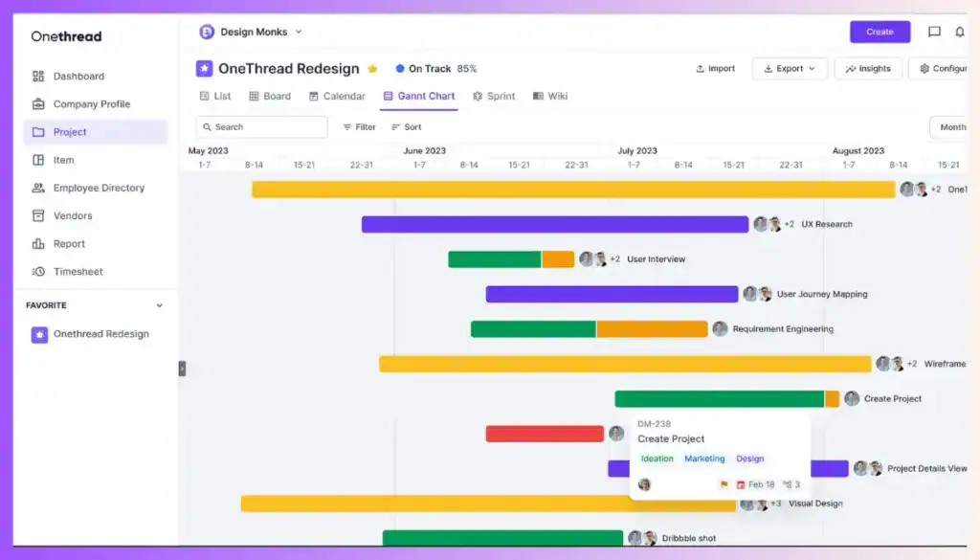
Task: Click the Requirement Engineering assignee avatar
Action: (720, 328)
